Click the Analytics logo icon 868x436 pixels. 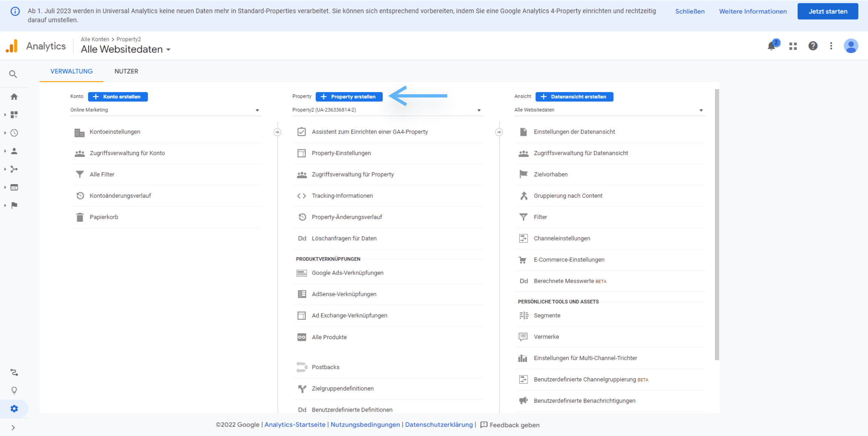(x=12, y=46)
